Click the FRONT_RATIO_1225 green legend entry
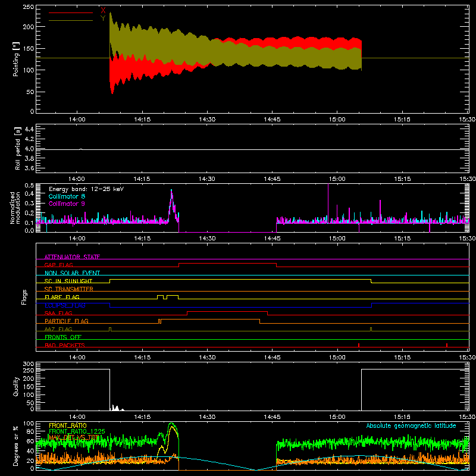This screenshot has width=476, height=476. (77, 431)
